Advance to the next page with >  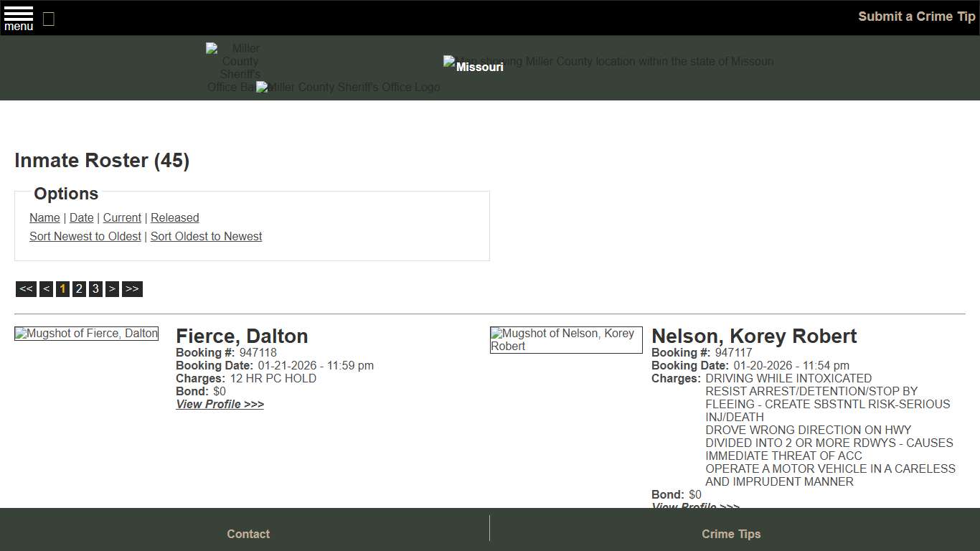click(x=112, y=288)
